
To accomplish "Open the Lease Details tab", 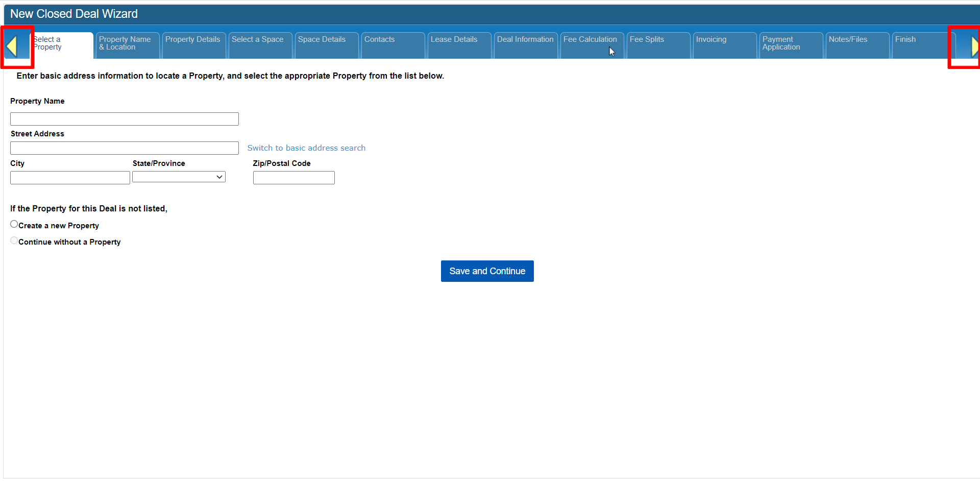I will coord(459,44).
